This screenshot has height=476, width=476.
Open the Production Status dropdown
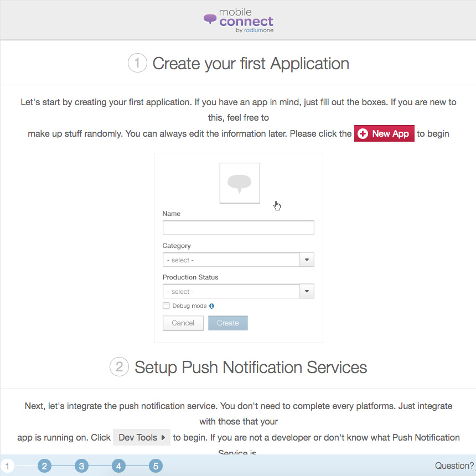click(239, 292)
